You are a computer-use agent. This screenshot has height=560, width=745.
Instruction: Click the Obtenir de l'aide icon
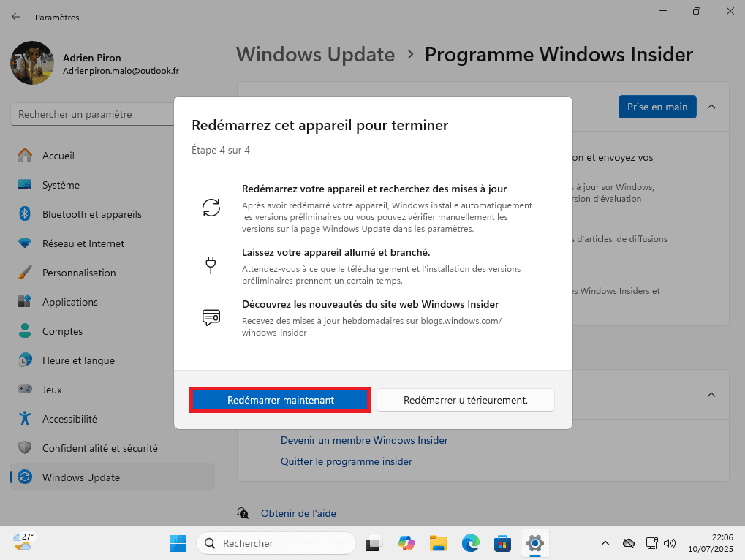(243, 513)
